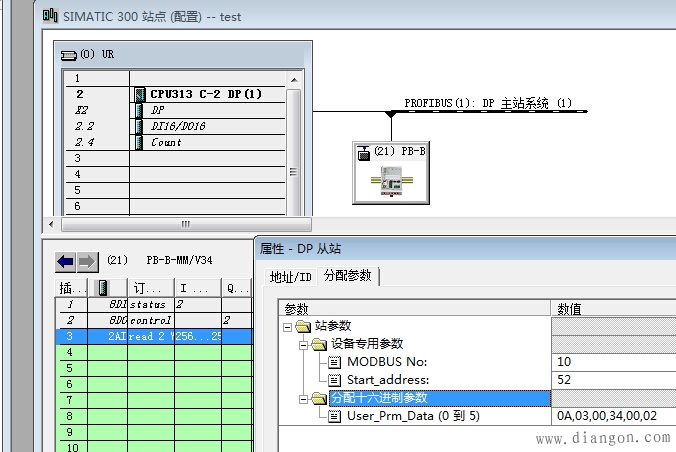Select the 站参数 tree label

(x=333, y=326)
